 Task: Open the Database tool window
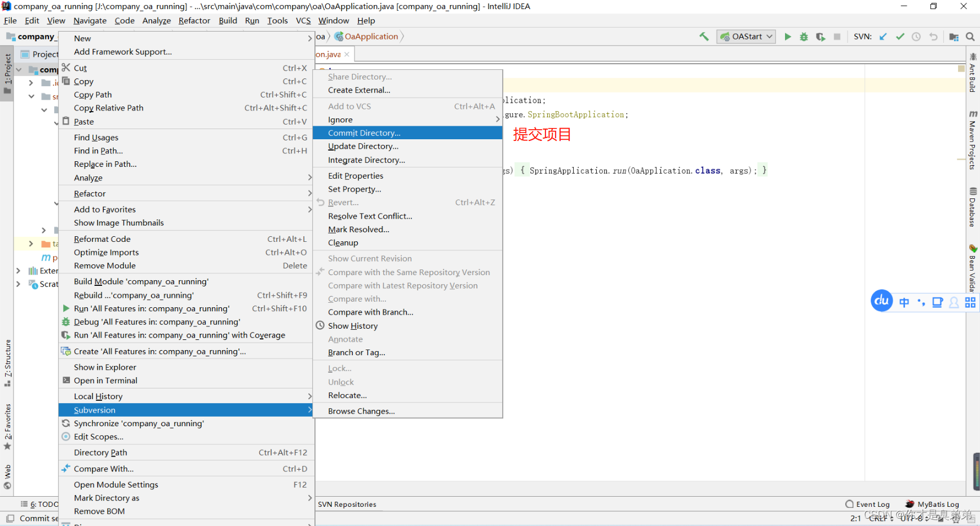tap(973, 207)
